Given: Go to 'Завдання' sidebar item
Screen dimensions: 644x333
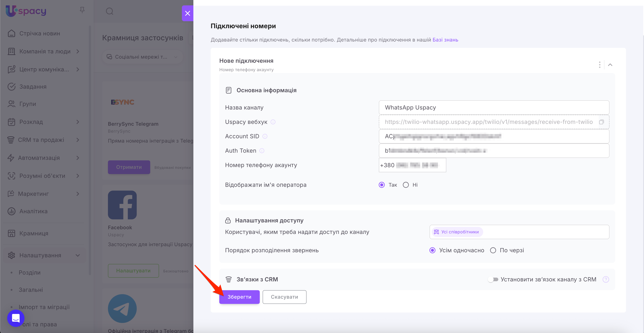Looking at the screenshot, I should (x=33, y=87).
